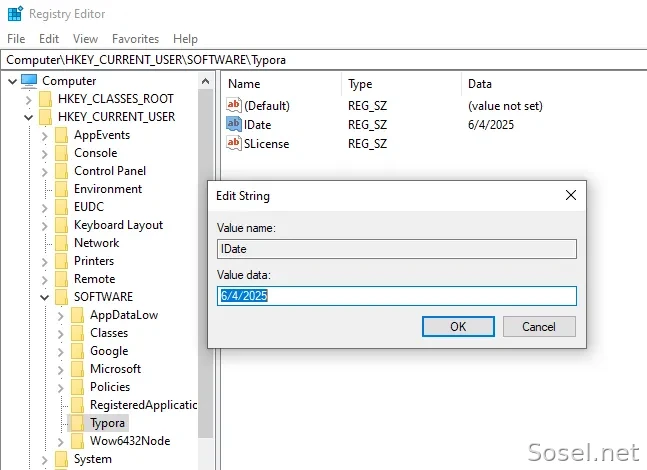
Task: Click the Registry Editor app icon
Action: tap(15, 13)
